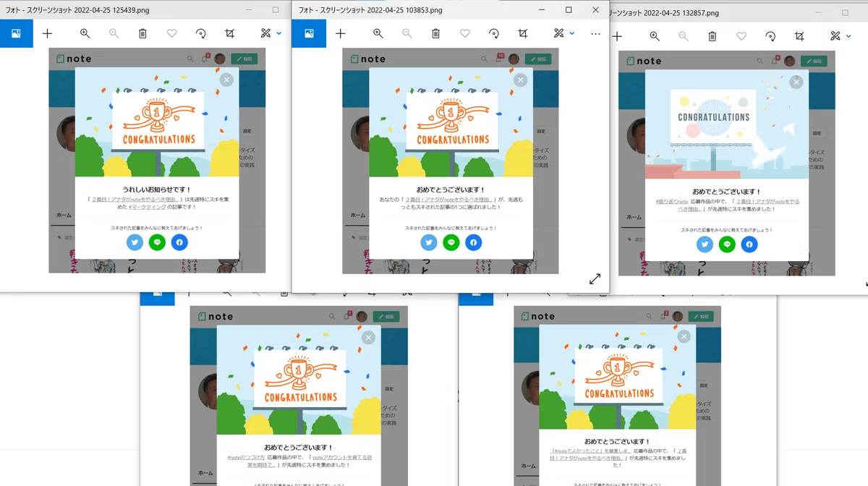Click the plus Add-to icon in 125439.png window
868x486 pixels.
coord(48,33)
